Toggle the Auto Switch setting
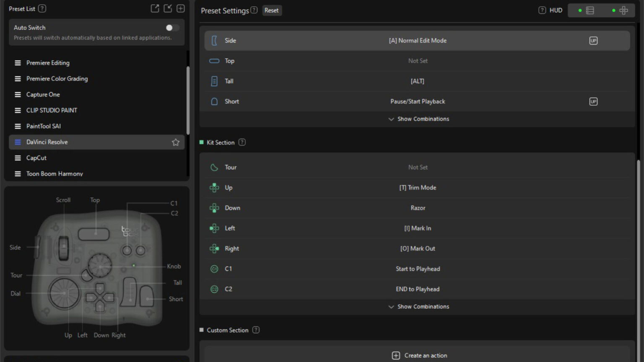 [x=171, y=27]
